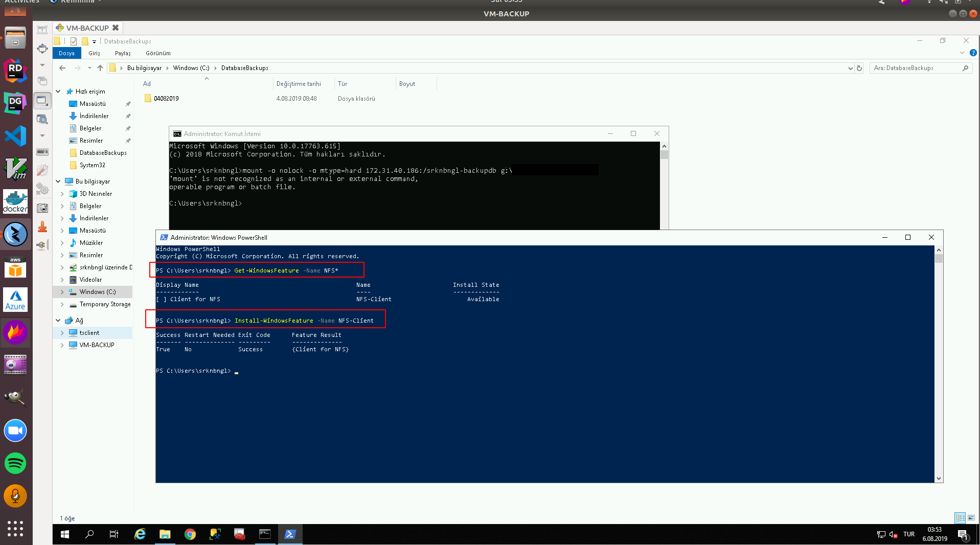This screenshot has width=980, height=545.
Task: Open Visual Studio Code from the dock
Action: [15, 135]
